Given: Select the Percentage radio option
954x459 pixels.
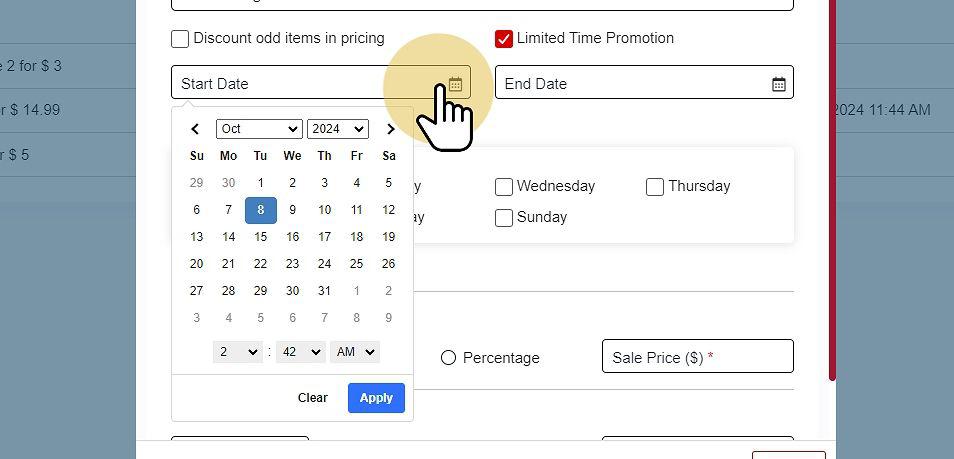Looking at the screenshot, I should 448,358.
